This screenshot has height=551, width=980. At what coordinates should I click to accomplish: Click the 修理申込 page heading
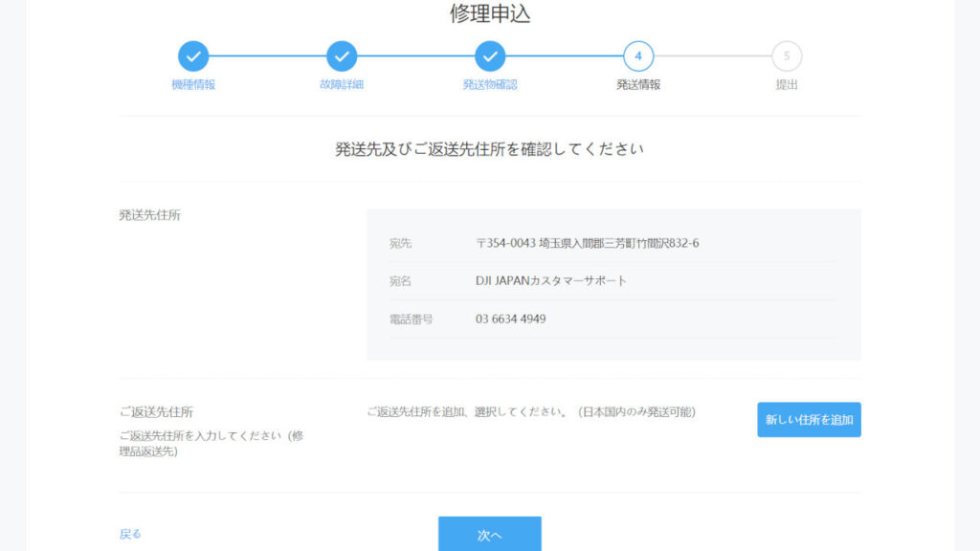coord(490,13)
